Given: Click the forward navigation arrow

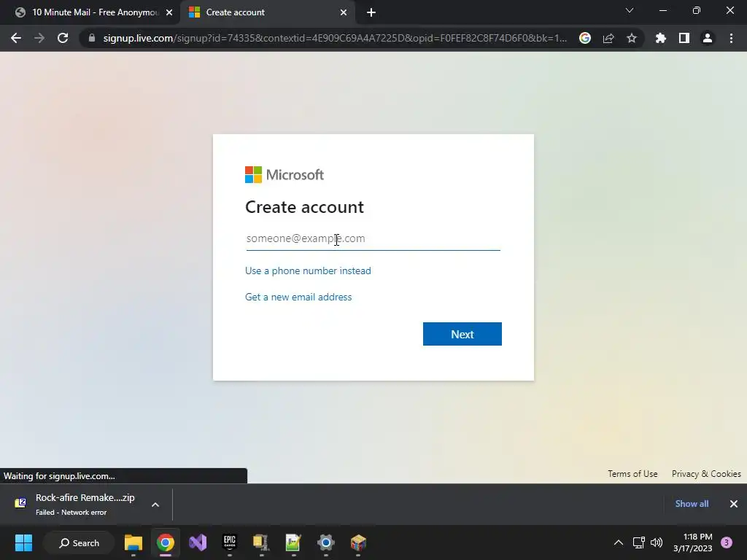Looking at the screenshot, I should point(39,38).
